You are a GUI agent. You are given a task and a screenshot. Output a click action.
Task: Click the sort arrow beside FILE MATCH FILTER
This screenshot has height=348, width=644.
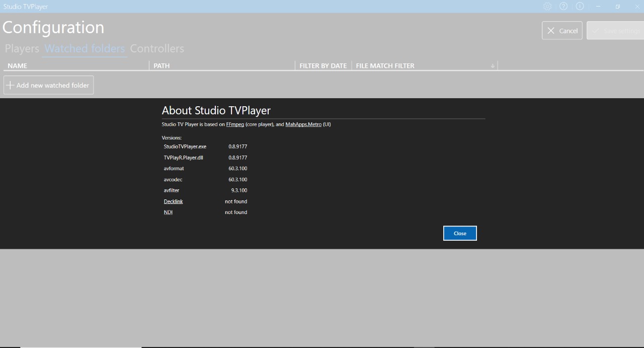[492, 65]
